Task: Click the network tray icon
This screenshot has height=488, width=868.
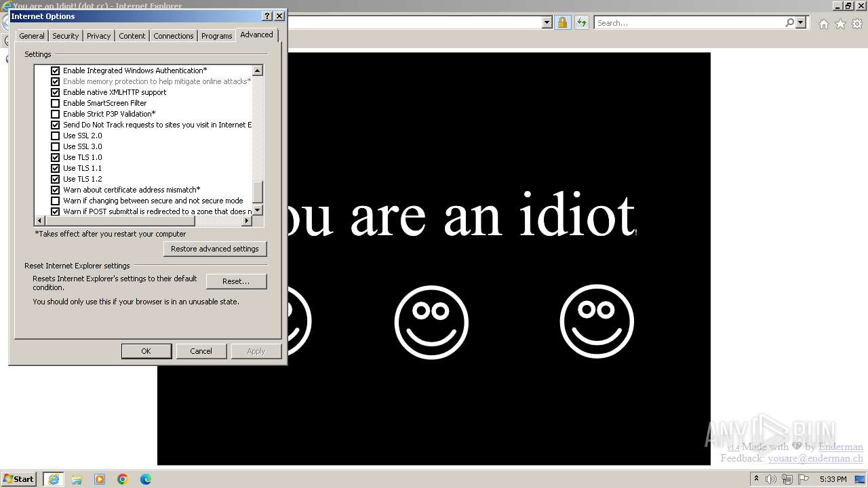Action: click(x=787, y=479)
